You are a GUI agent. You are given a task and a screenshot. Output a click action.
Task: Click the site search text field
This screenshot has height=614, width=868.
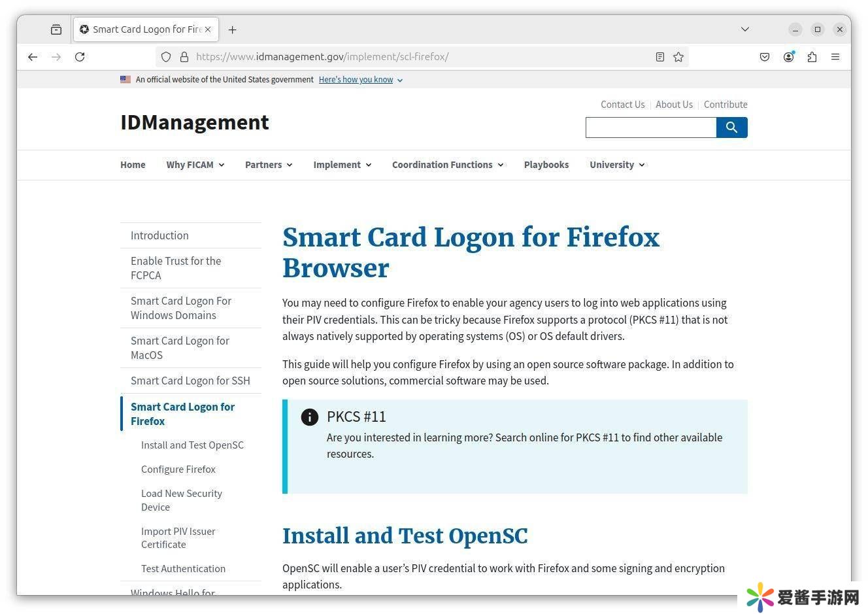click(650, 128)
